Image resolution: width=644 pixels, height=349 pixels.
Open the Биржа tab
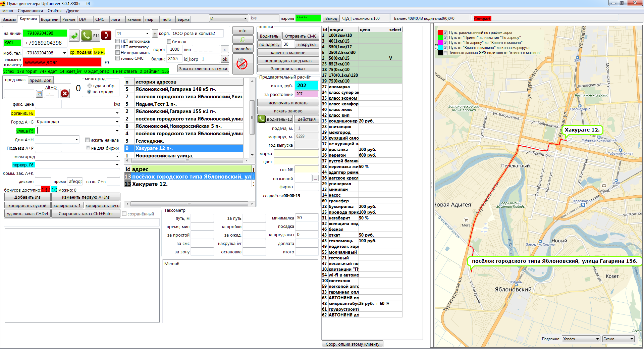(183, 19)
